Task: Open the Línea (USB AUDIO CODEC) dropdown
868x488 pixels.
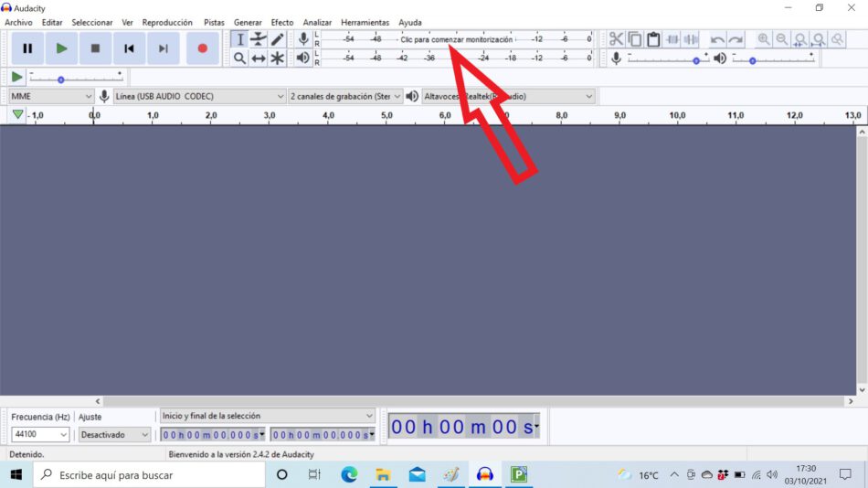Action: click(199, 96)
